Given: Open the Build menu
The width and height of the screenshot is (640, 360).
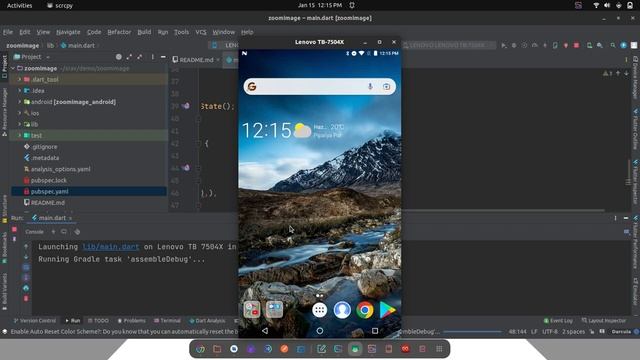Looking at the screenshot, I should [144, 32].
